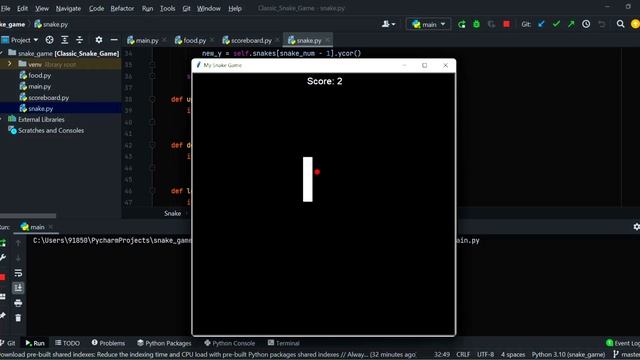Toggle Scroll to End in Run panel
This screenshot has width=640, height=360.
click(18, 288)
